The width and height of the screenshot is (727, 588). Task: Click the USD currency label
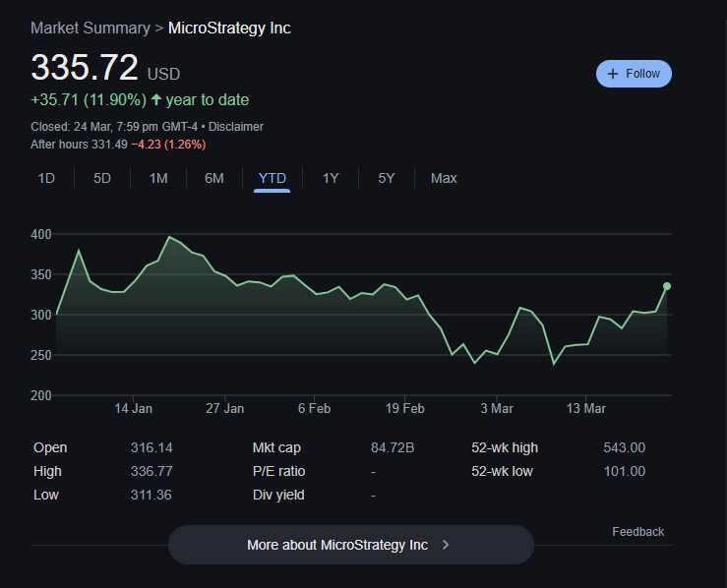(163, 74)
